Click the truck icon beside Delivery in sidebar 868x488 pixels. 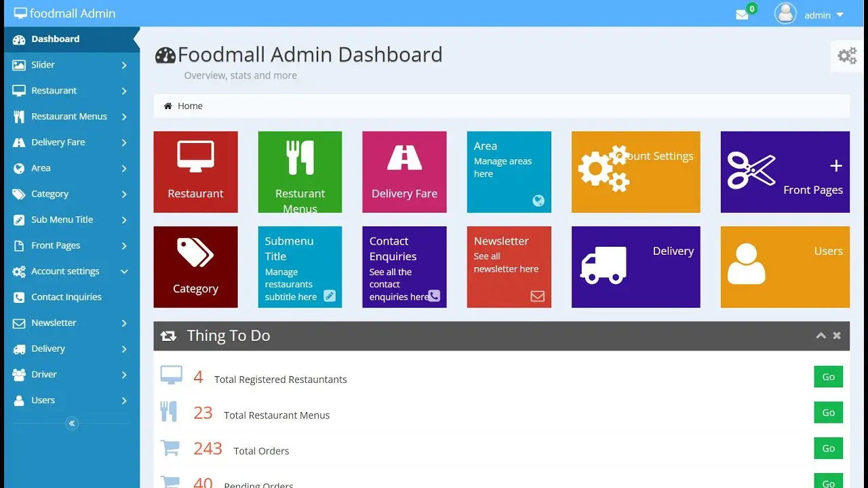pos(19,349)
